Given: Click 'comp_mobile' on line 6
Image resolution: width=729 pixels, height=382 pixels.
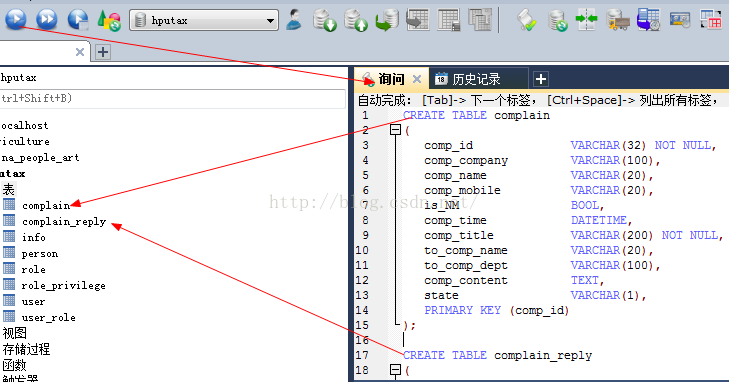Looking at the screenshot, I should pos(462,191).
